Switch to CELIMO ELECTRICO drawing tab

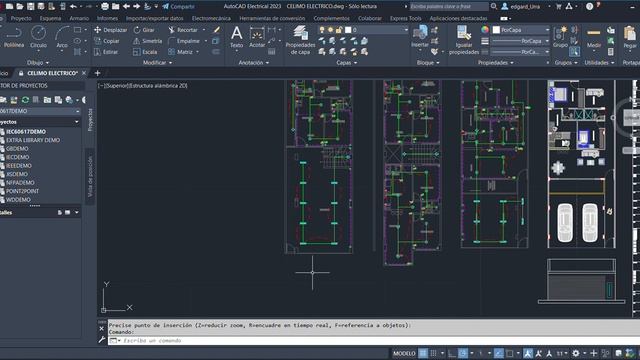(52, 73)
